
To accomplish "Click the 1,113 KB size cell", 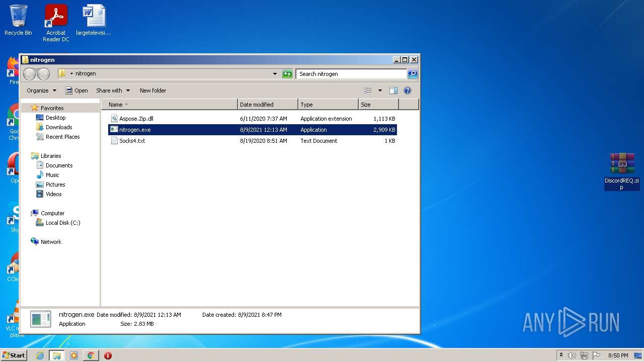I will pos(384,119).
